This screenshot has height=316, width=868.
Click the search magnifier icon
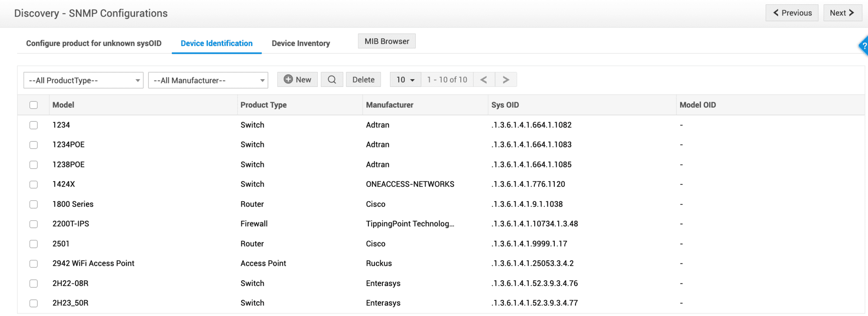[332, 80]
